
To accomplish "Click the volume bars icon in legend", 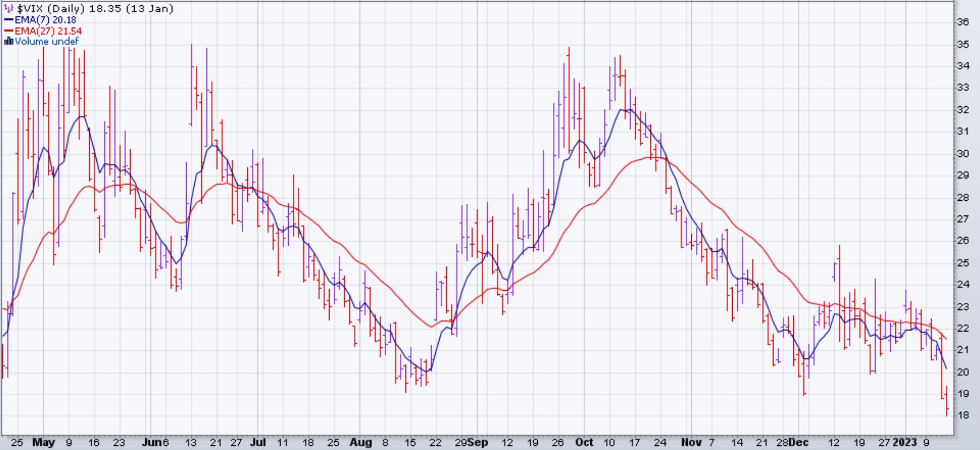I will tap(9, 41).
